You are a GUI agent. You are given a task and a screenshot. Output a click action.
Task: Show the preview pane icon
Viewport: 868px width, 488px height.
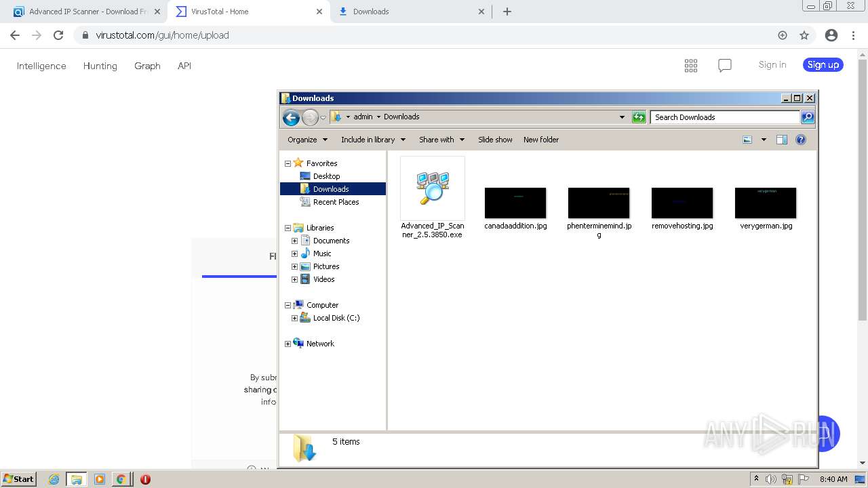(782, 140)
